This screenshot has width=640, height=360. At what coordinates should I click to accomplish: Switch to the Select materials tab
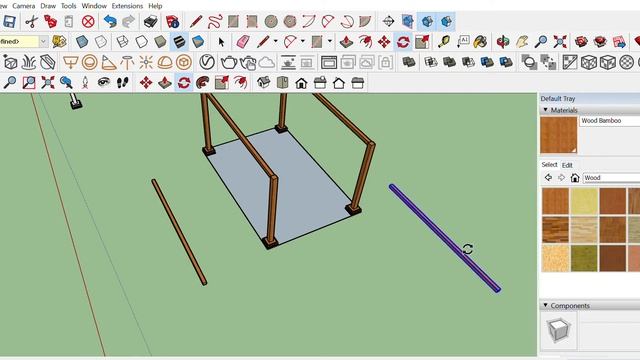click(x=549, y=164)
